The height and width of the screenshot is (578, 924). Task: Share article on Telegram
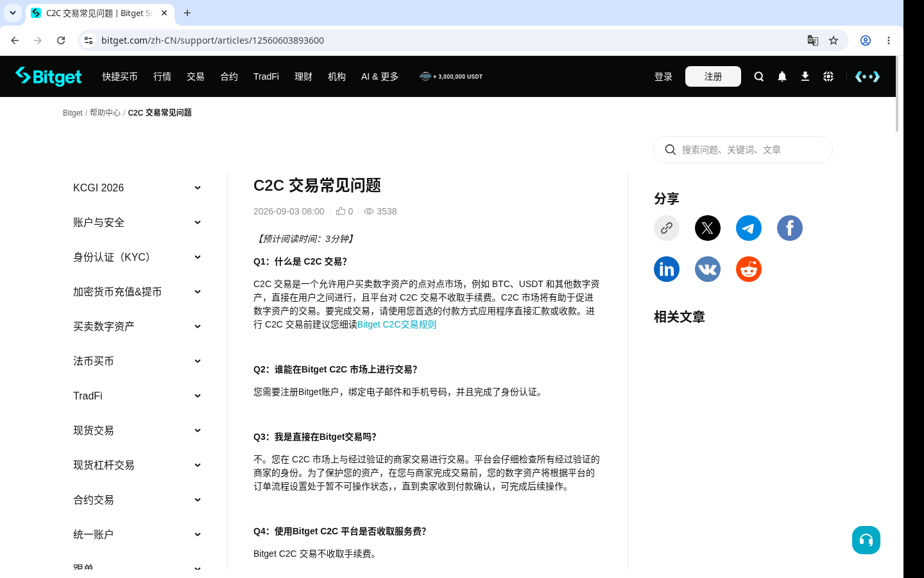tap(749, 228)
